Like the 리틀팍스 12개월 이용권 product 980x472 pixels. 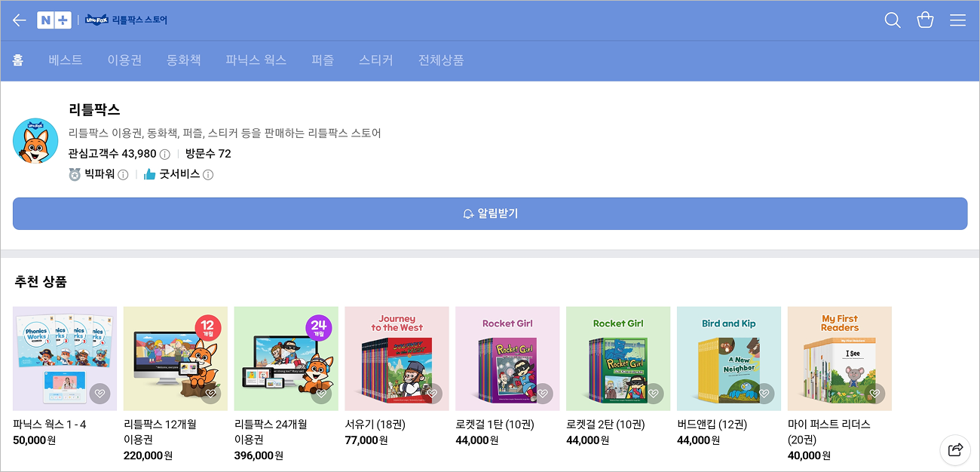[x=210, y=394]
